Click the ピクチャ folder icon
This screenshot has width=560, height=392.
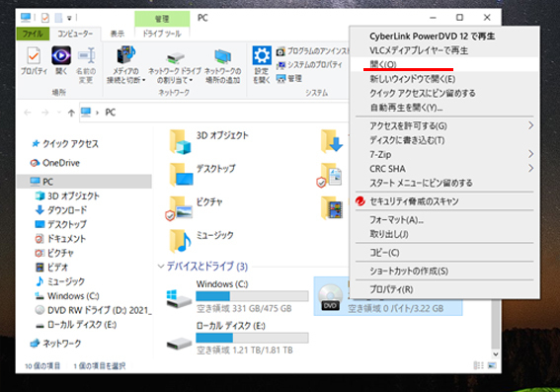[x=180, y=208]
